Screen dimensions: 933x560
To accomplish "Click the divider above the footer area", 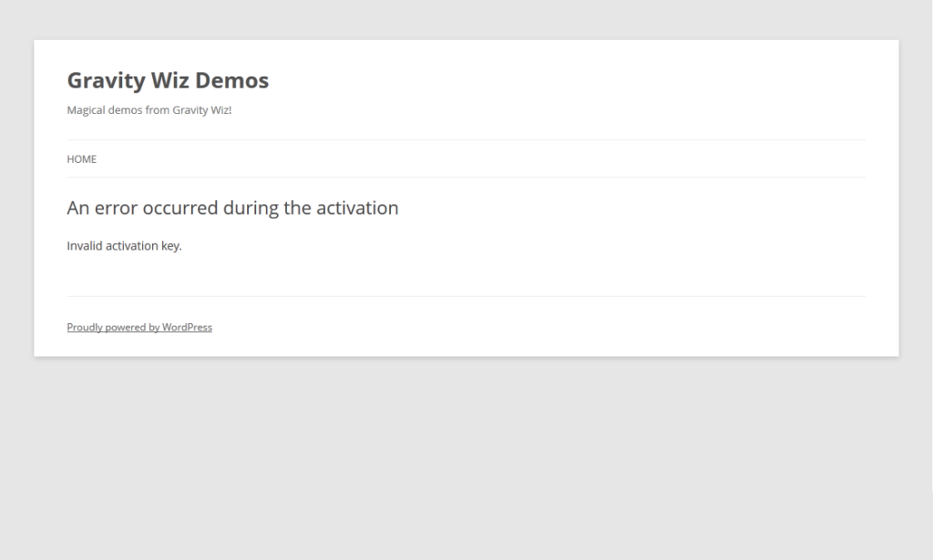I will pos(466,298).
